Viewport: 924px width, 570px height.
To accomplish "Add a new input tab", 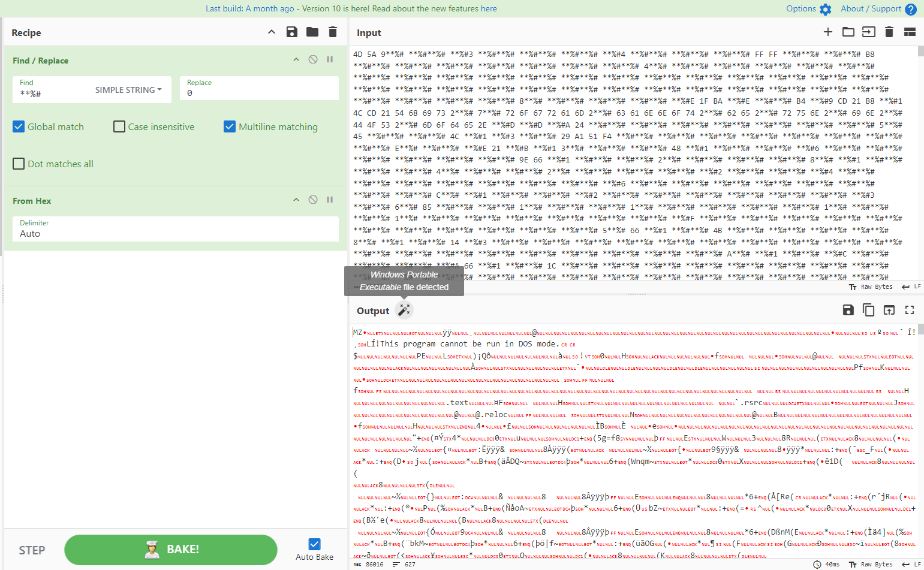I will pos(827,32).
